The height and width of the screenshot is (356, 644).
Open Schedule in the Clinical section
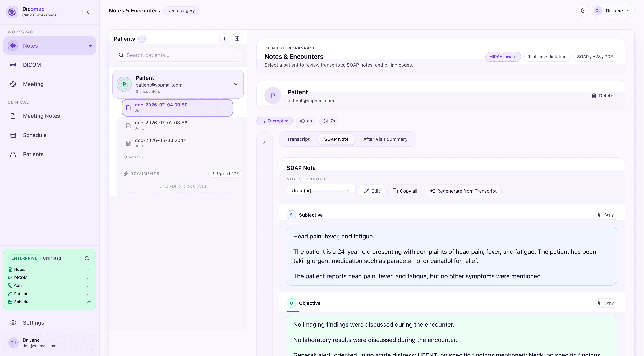click(x=49, y=135)
